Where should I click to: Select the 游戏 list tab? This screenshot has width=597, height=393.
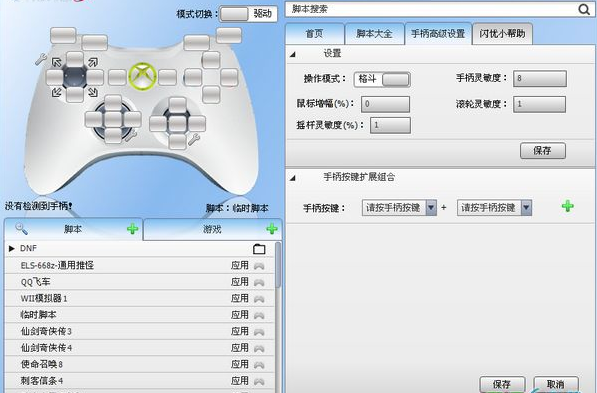pos(213,229)
